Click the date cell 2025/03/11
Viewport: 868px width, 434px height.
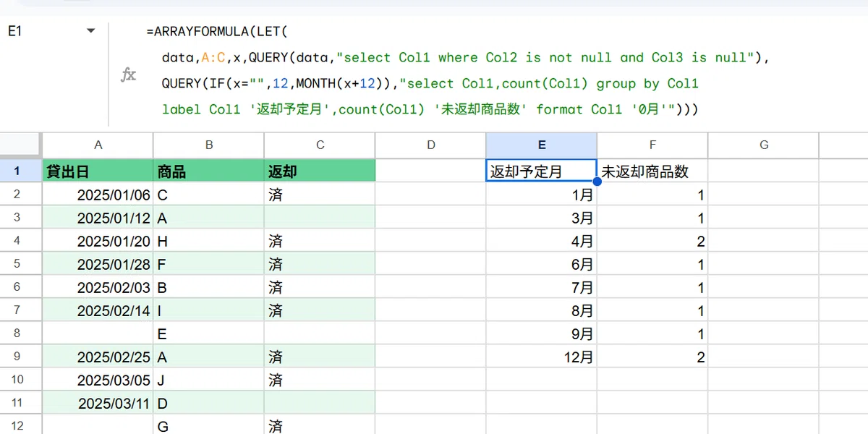click(x=98, y=403)
